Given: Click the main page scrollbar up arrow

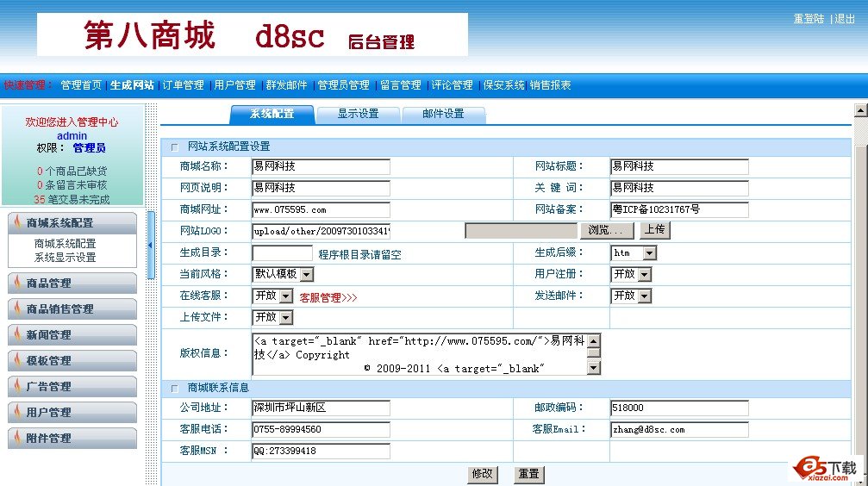Looking at the screenshot, I should pyautogui.click(x=861, y=110).
